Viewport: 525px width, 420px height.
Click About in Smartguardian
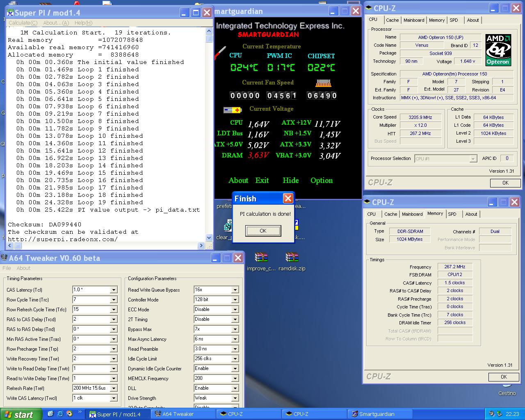pyautogui.click(x=238, y=180)
